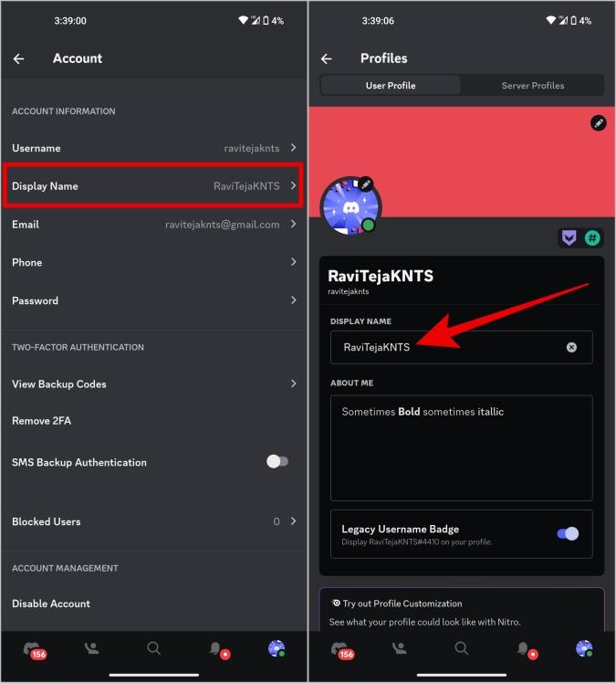616x683 pixels.
Task: Open profile avatar in Account screen bottom bar
Action: click(x=277, y=648)
